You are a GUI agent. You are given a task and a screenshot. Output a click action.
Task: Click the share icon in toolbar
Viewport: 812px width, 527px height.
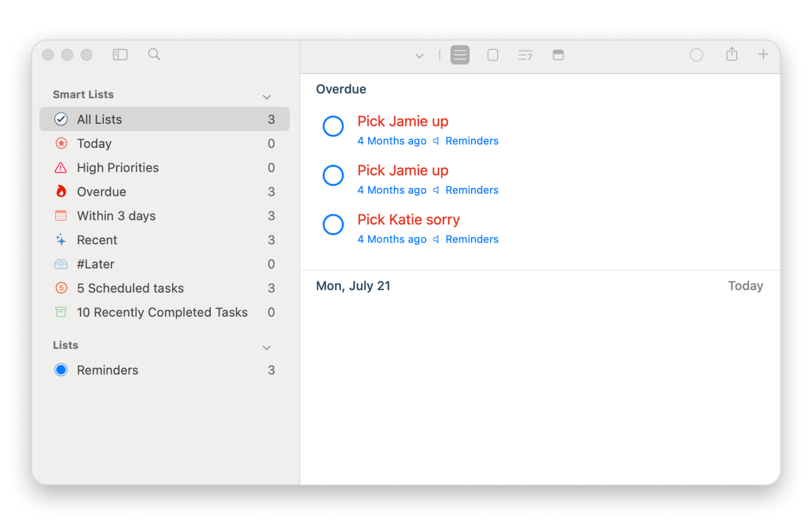coord(732,54)
